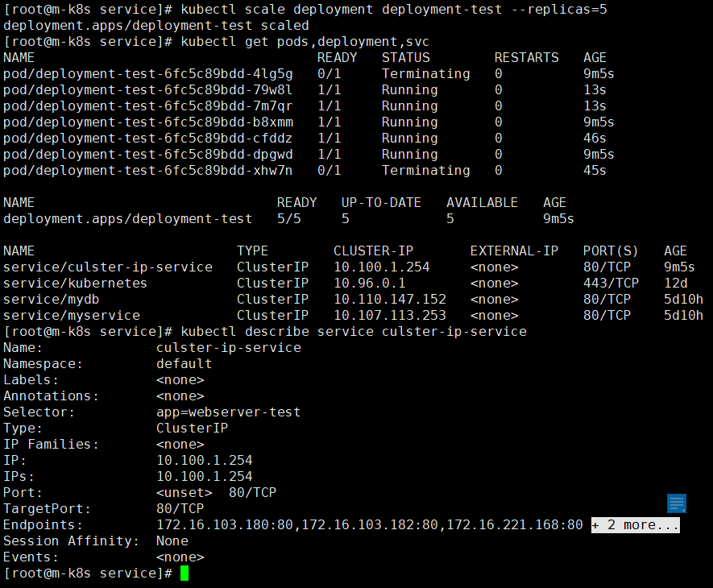Viewport: 713px width, 588px height.
Task: Click the UP-TO-DATE column header
Action: click(381, 202)
